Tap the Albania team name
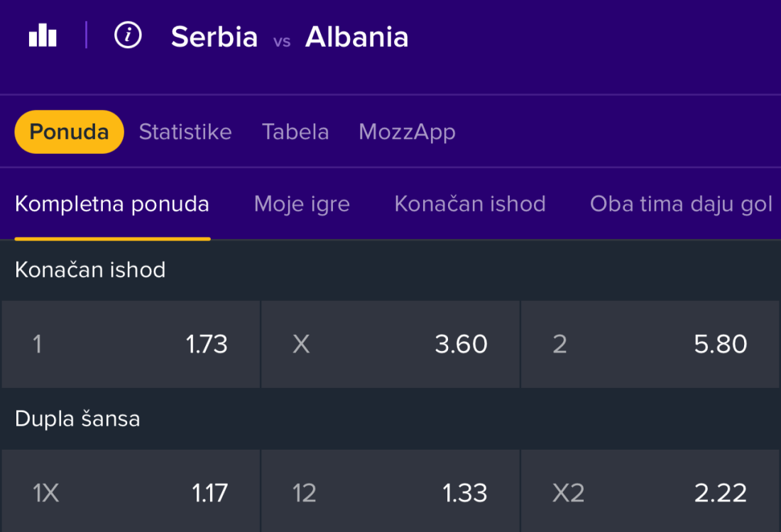This screenshot has width=781, height=532. click(x=356, y=37)
